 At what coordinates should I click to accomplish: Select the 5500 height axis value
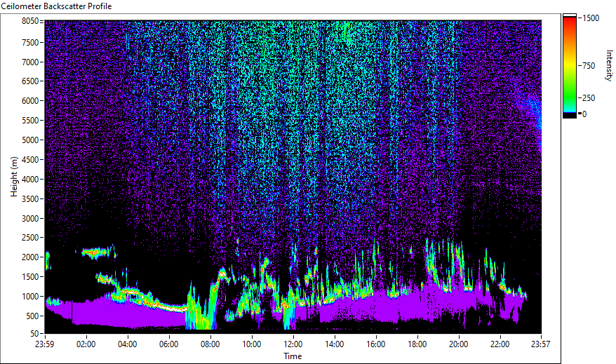[30, 121]
